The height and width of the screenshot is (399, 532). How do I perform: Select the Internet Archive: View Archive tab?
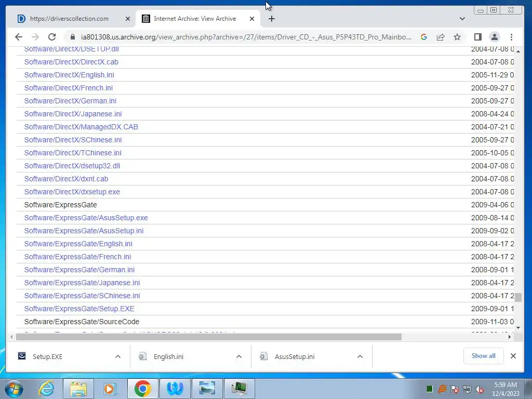pos(194,19)
